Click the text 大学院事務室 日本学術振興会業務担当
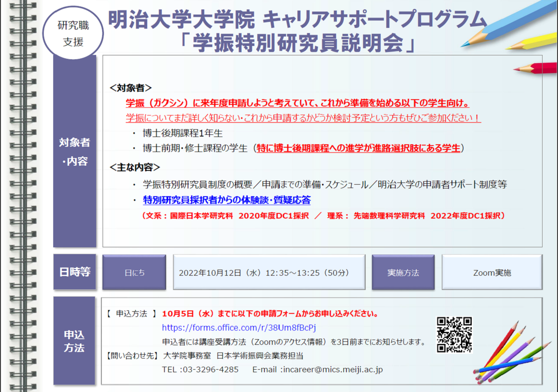This screenshot has width=558, height=392. pos(233,356)
